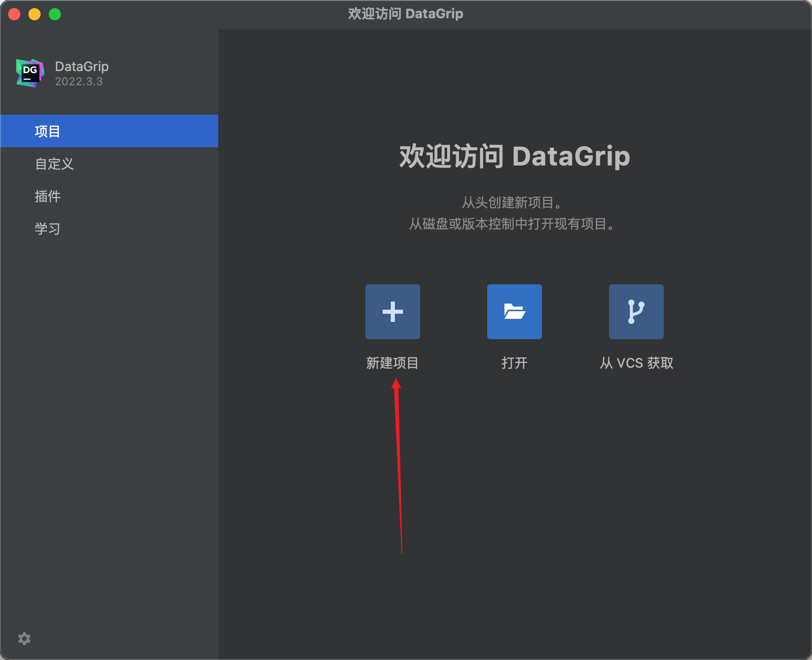Viewport: 812px width, 660px height.
Task: Click the Open folder icon
Action: pyautogui.click(x=515, y=312)
